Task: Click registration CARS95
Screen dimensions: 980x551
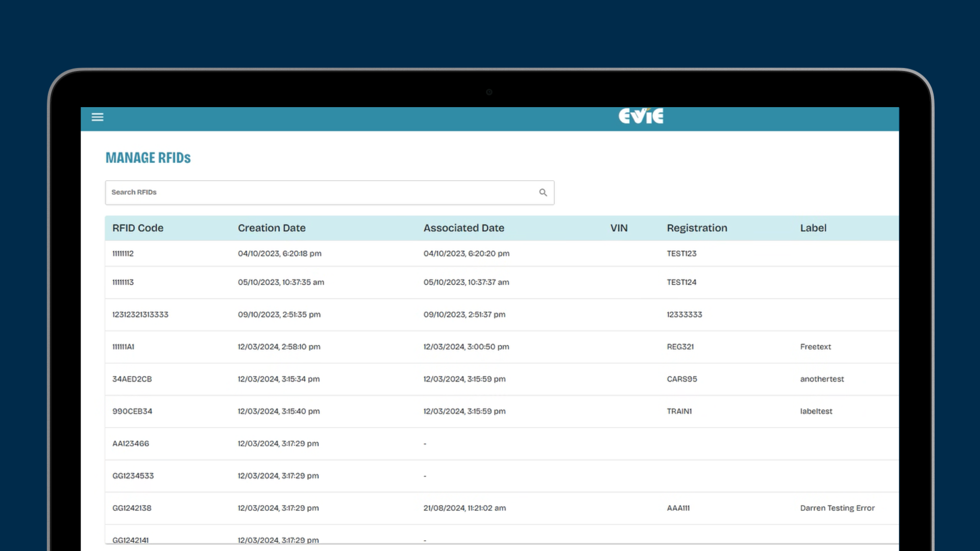Action: 682,379
